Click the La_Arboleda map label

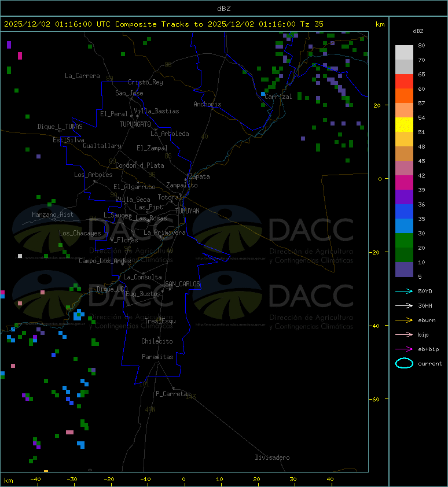pos(170,134)
